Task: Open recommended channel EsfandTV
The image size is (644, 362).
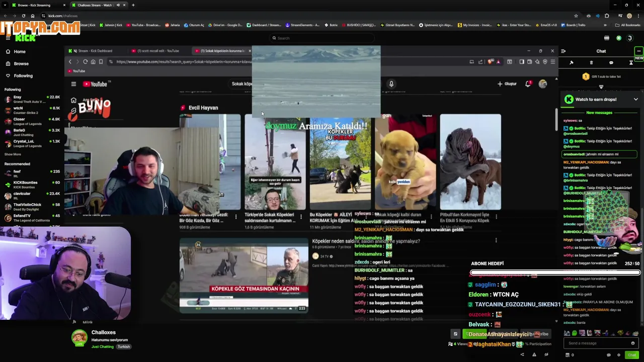Action: pos(32,218)
